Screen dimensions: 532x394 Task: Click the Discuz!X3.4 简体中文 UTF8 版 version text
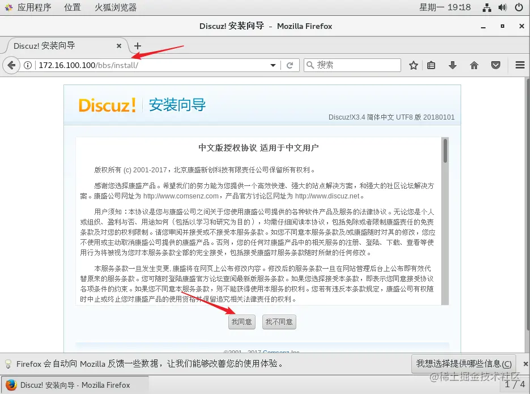[x=391, y=117]
